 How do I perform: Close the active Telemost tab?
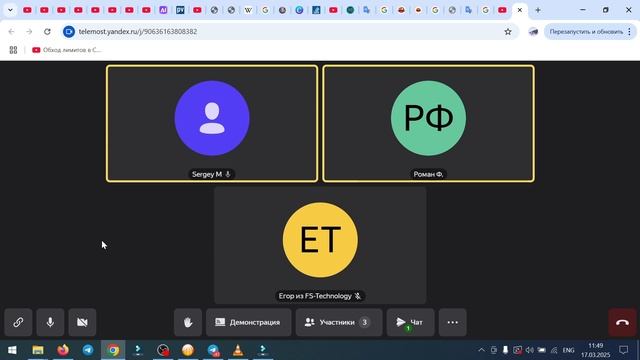pyautogui.click(x=520, y=10)
